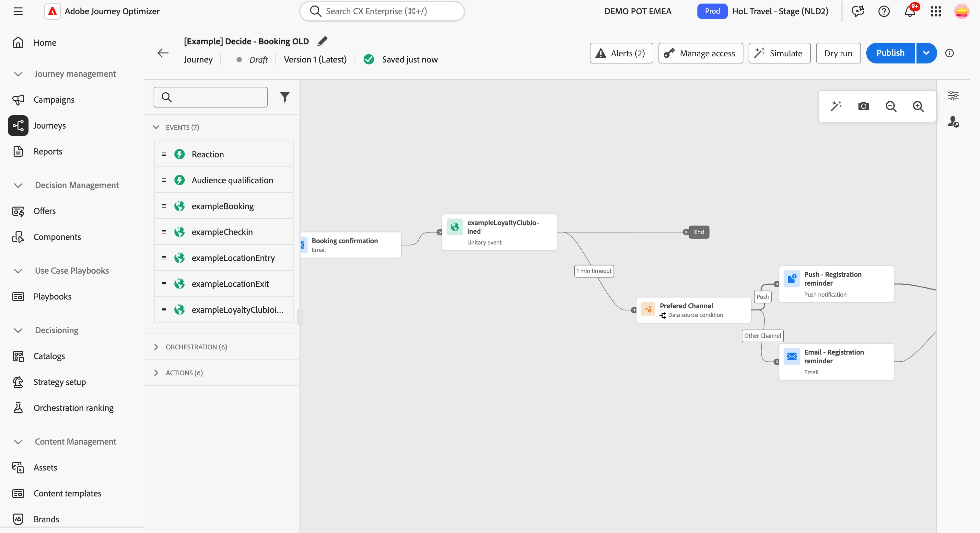The height and width of the screenshot is (533, 980).
Task: Select the Audience qualification event item
Action: tap(224, 180)
